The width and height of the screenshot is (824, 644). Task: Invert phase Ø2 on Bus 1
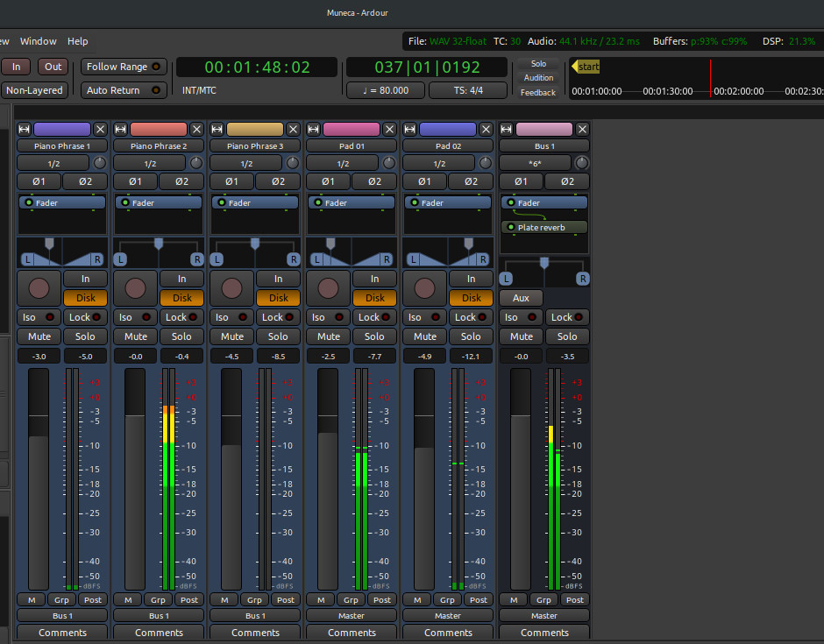pos(567,181)
